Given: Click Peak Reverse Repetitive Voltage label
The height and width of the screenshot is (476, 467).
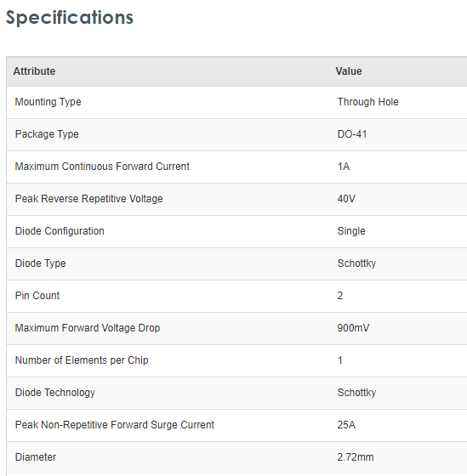Looking at the screenshot, I should (88, 199).
